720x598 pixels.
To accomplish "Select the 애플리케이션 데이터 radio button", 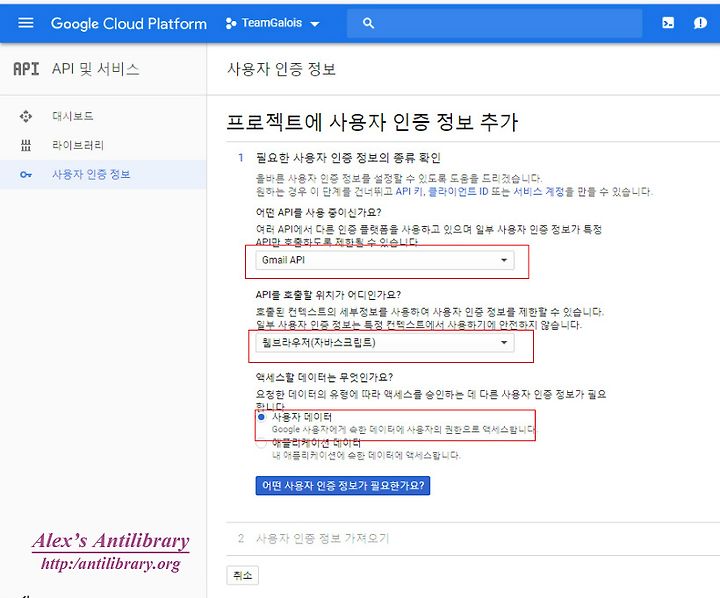I will (261, 443).
